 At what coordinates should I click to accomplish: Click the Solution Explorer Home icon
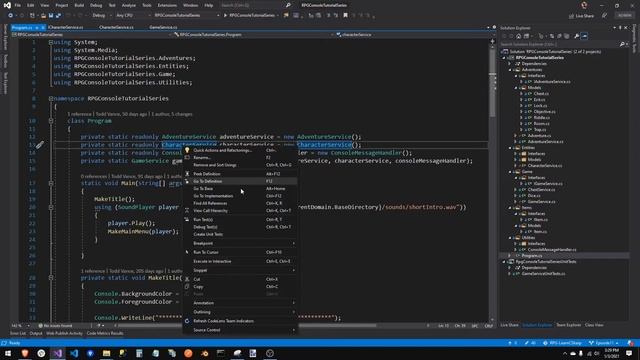(518, 36)
